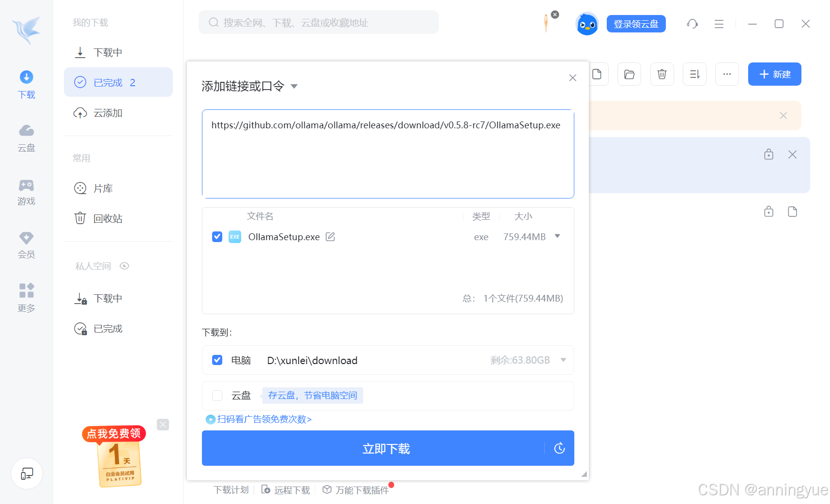Click 存云盘,节省电脑空间 hint tag

pyautogui.click(x=313, y=396)
